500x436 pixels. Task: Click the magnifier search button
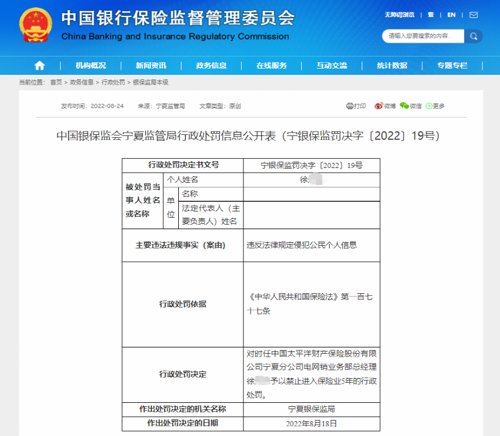tap(473, 36)
